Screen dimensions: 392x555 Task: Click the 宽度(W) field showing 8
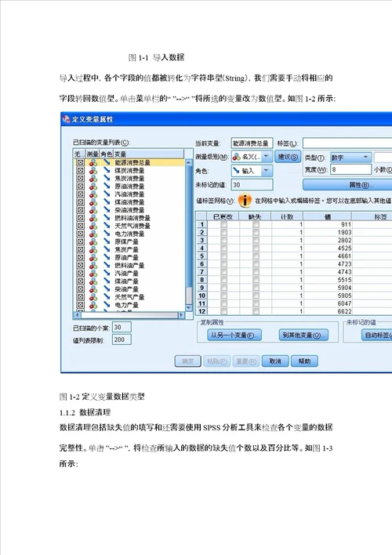coord(351,169)
